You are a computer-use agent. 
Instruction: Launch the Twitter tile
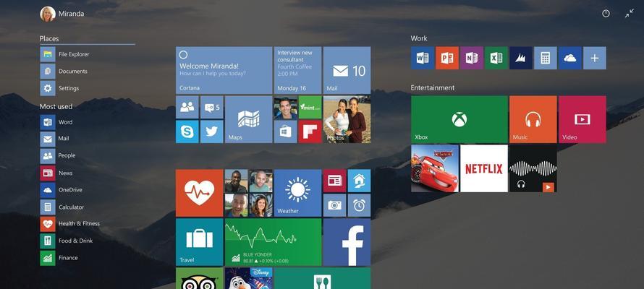212,131
